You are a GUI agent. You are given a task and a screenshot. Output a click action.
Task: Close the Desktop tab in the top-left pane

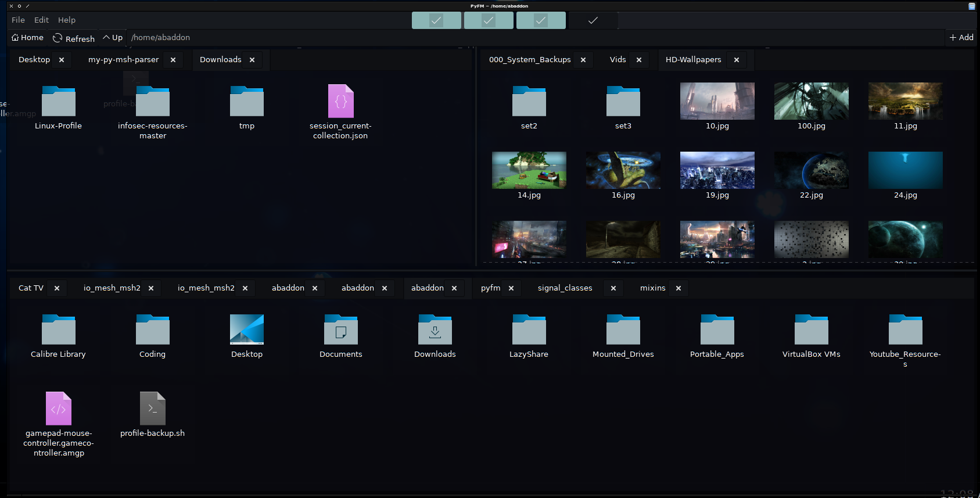coord(62,60)
